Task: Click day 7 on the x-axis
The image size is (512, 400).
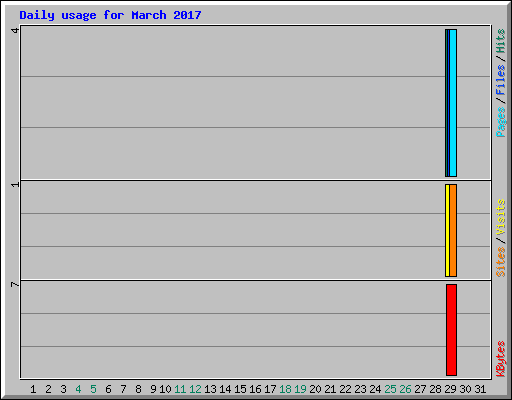Action: point(123,389)
